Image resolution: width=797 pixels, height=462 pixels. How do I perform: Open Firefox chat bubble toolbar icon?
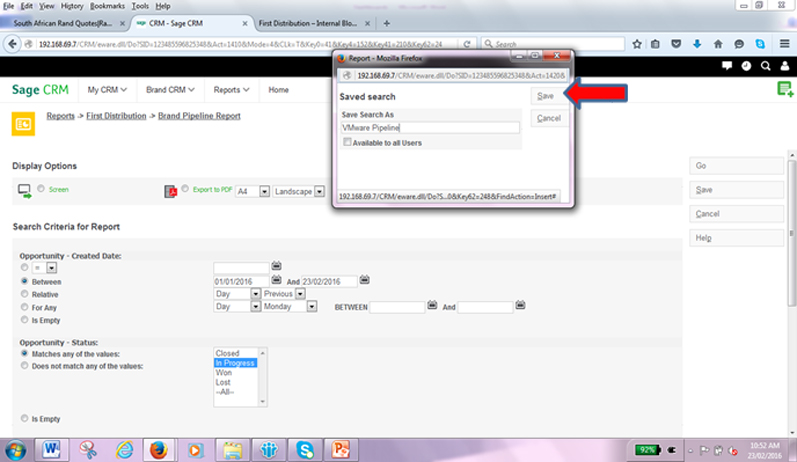[739, 44]
